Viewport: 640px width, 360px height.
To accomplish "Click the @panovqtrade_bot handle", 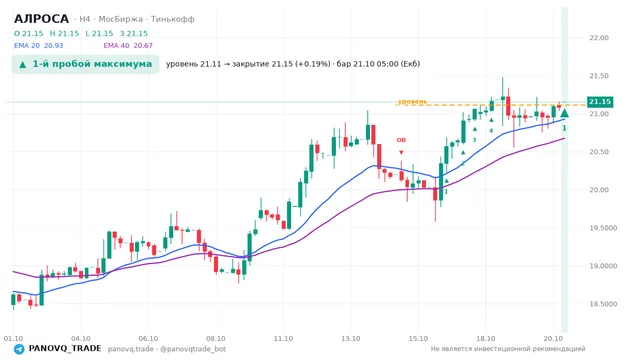I will point(193,349).
